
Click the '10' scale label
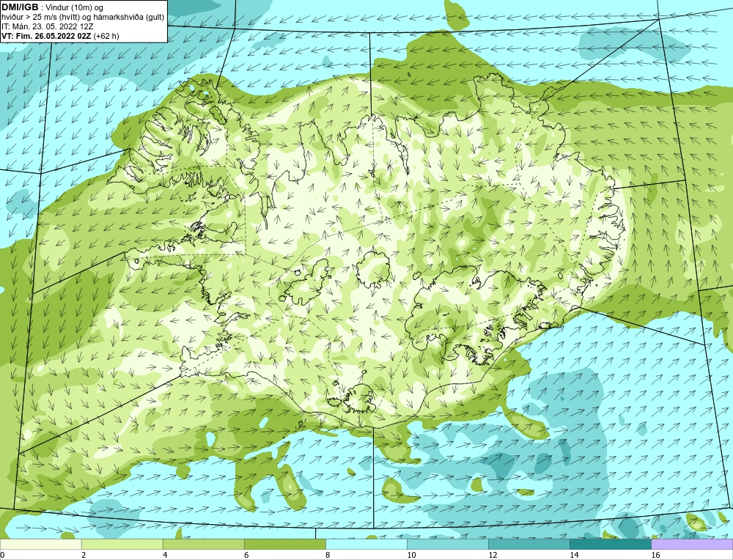(411, 555)
